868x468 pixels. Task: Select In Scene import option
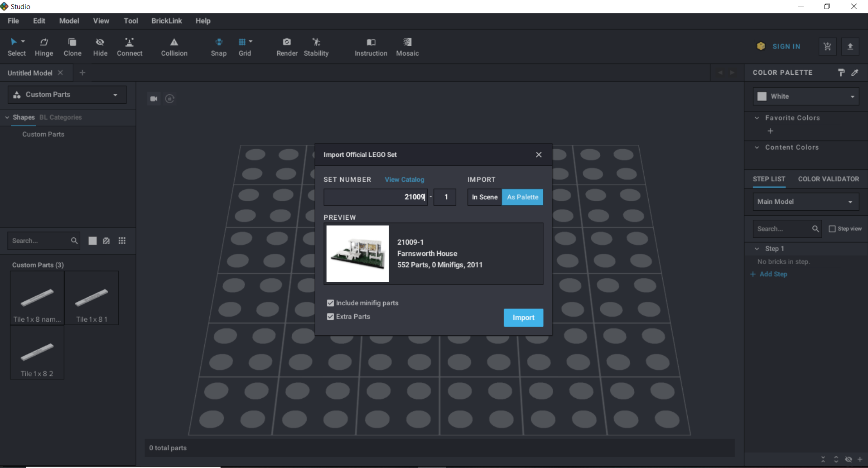pos(485,197)
